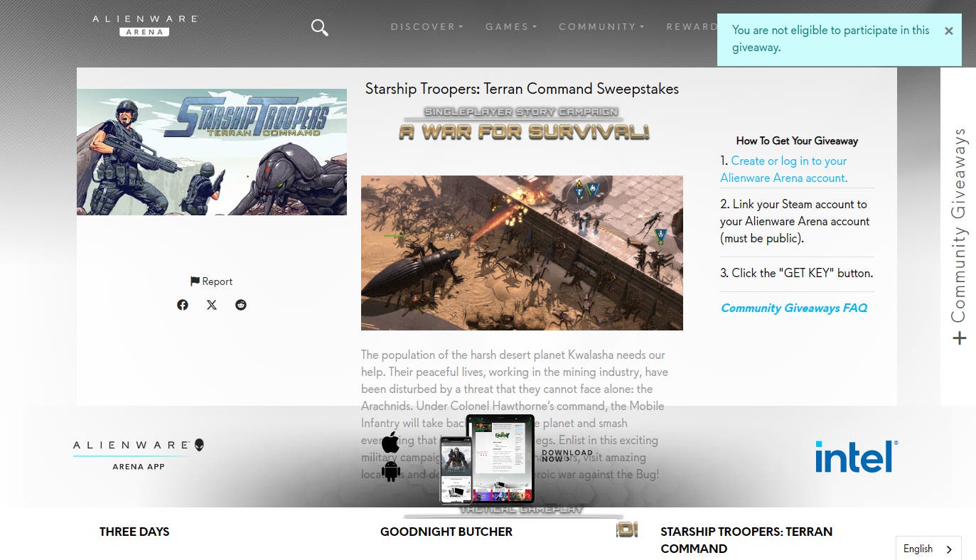976x560 pixels.
Task: Click the search magnifier icon
Action: (x=319, y=28)
